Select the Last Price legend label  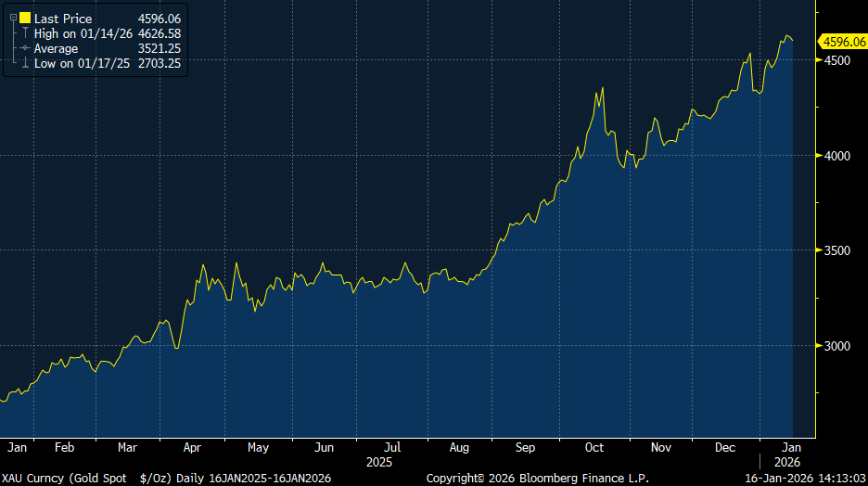(61, 19)
